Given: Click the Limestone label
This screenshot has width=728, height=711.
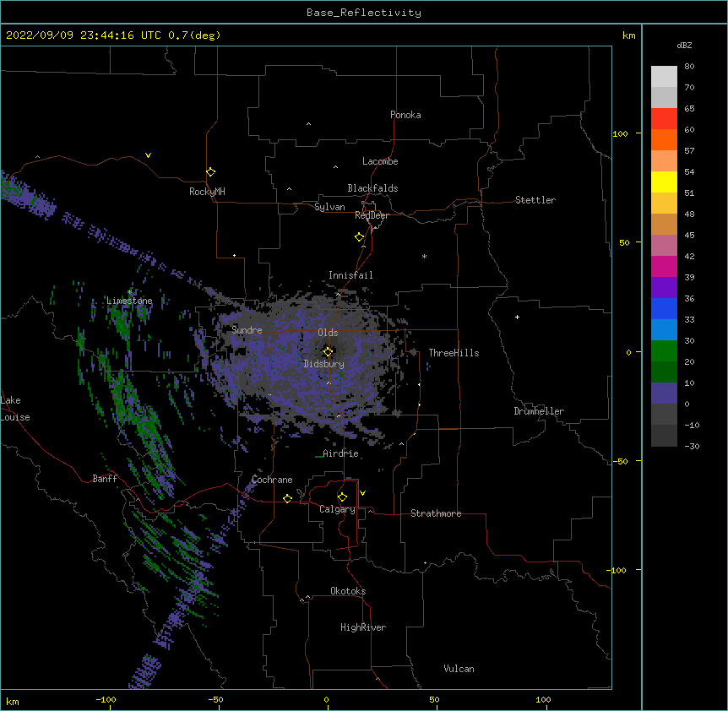Looking at the screenshot, I should pos(129,301).
